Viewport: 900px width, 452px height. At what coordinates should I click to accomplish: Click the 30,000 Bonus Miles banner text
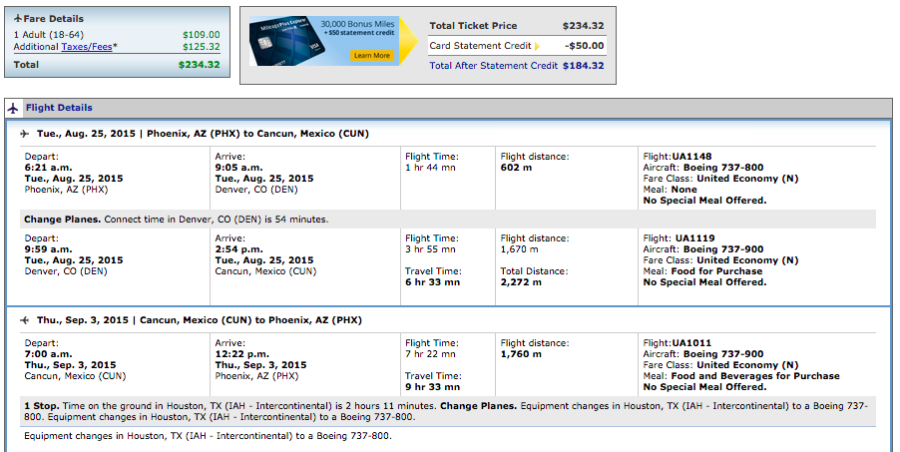pyautogui.click(x=357, y=23)
